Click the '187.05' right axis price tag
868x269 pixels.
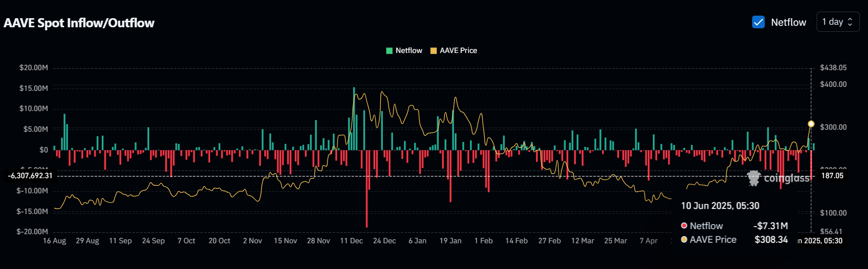coord(832,176)
